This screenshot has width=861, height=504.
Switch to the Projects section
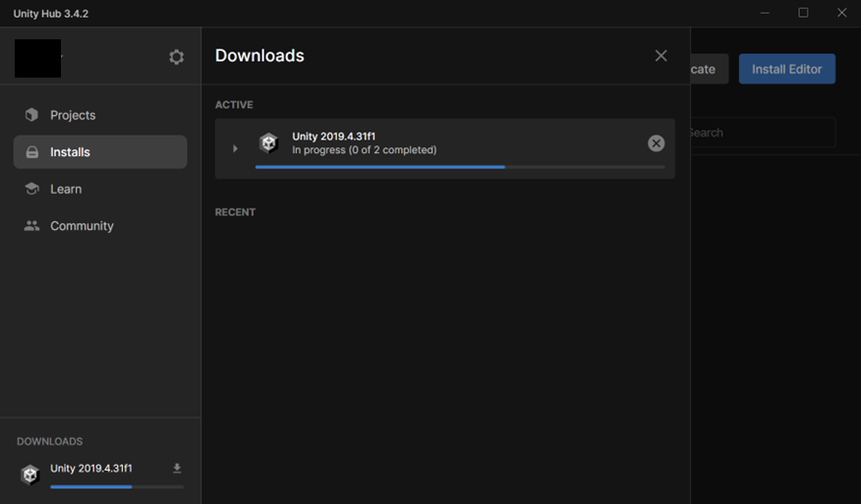(73, 115)
